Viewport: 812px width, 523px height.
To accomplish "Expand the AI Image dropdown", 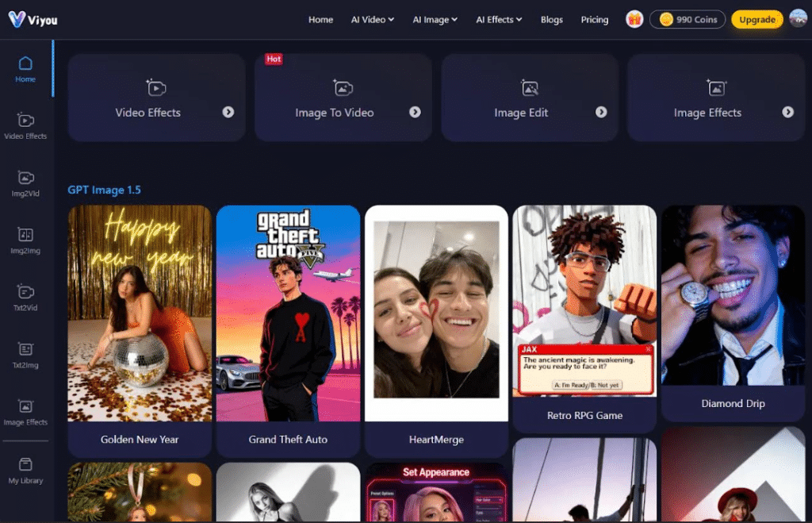I will pos(435,19).
